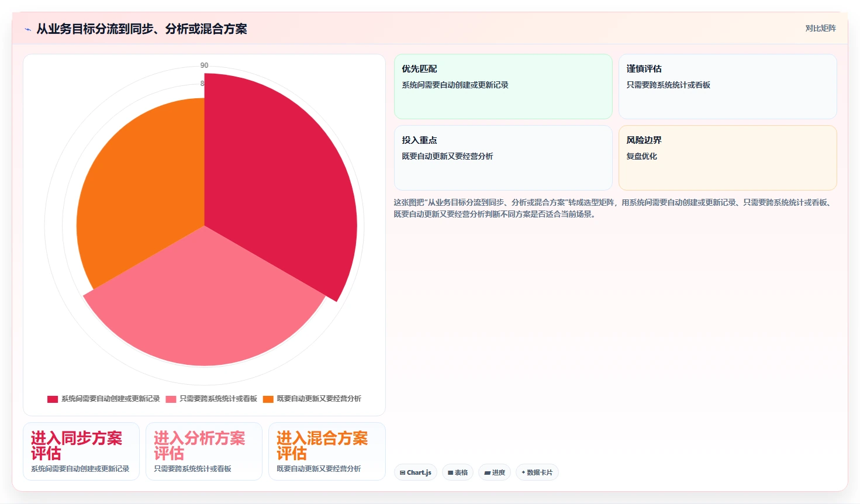Click the sparkle icon in 数据卡片 tag
860x504 pixels.
pyautogui.click(x=523, y=472)
